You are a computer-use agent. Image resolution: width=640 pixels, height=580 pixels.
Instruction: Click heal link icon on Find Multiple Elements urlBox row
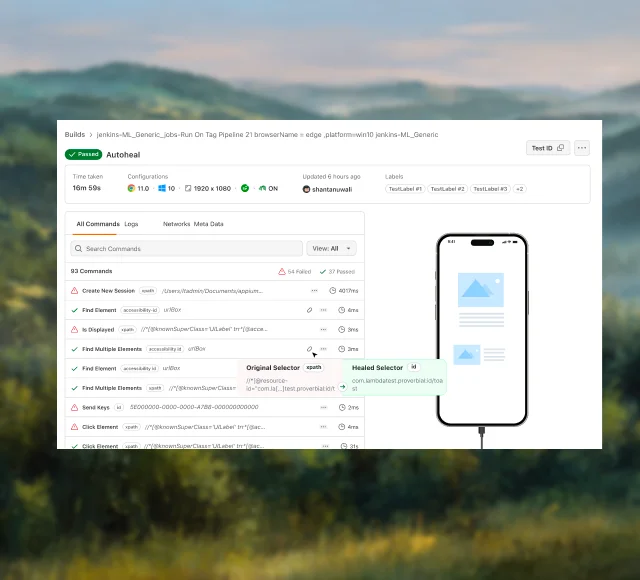(309, 349)
